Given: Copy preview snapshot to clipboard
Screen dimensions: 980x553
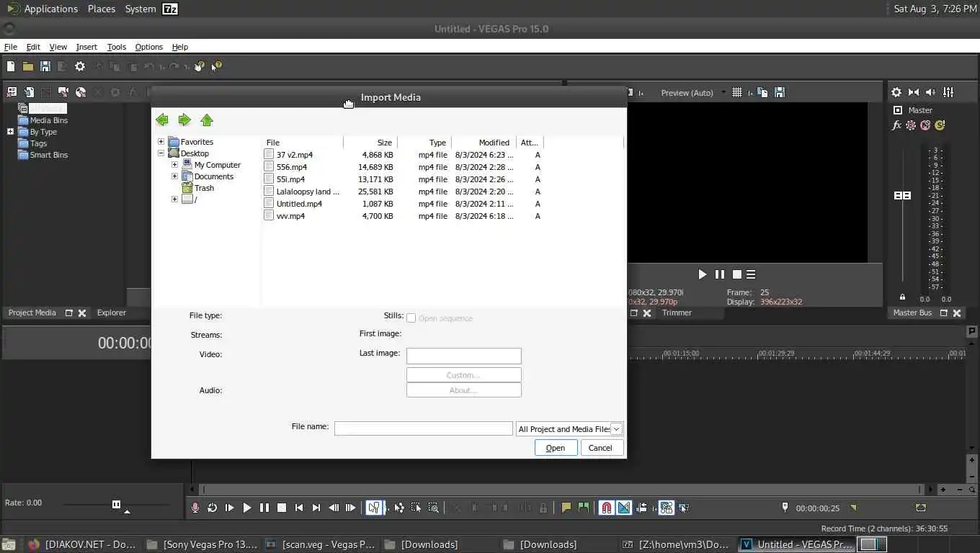Looking at the screenshot, I should (x=762, y=92).
